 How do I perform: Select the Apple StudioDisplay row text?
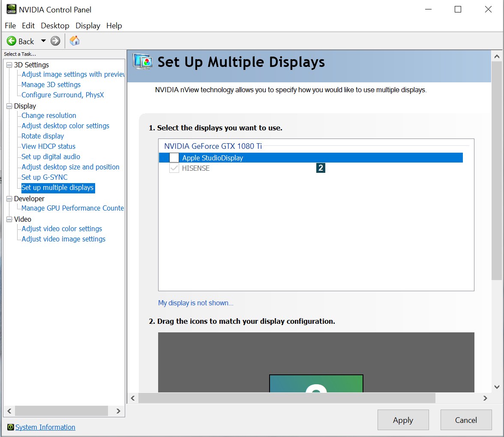[213, 158]
